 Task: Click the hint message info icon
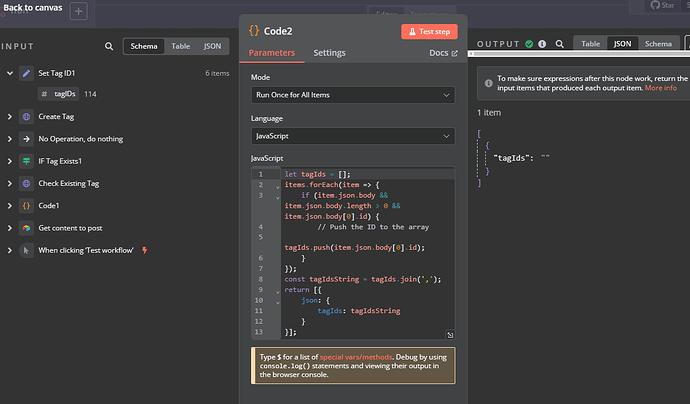[x=488, y=83]
